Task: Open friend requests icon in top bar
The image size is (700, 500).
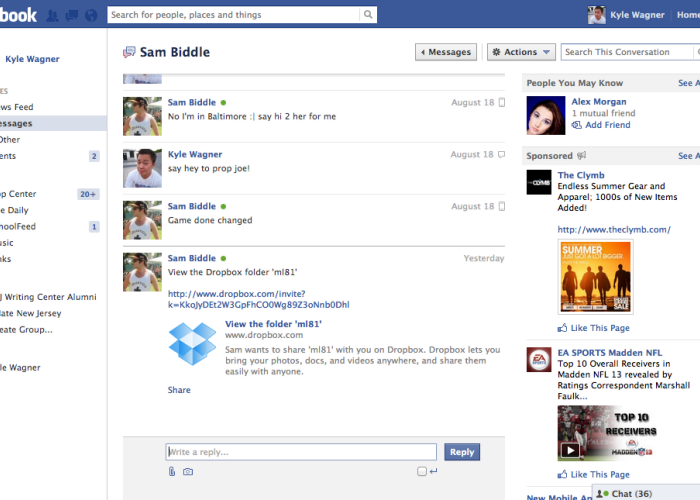Action: (53, 16)
